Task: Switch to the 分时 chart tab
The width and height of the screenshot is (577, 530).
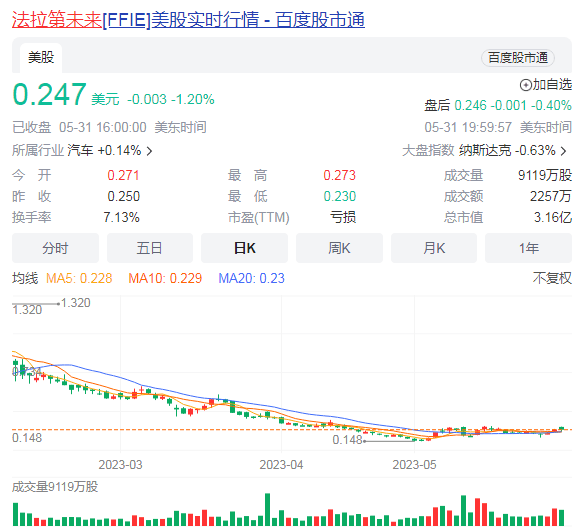Action: (x=55, y=248)
